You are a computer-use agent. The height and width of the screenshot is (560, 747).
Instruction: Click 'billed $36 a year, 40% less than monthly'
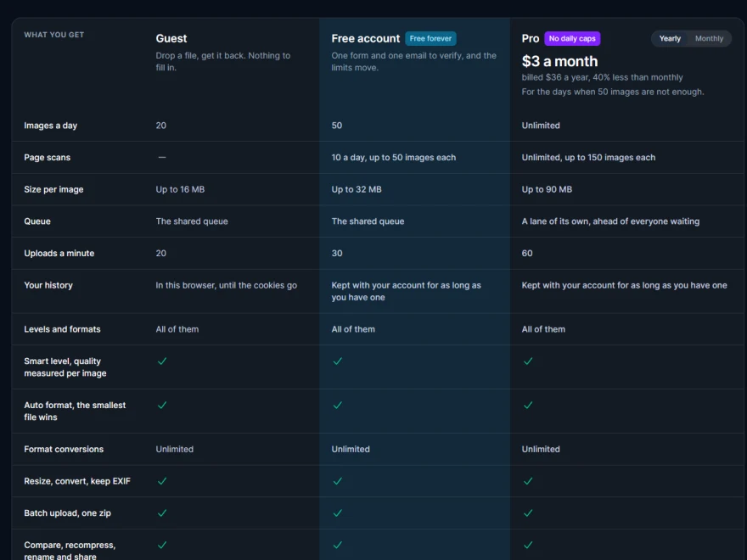[x=602, y=77]
